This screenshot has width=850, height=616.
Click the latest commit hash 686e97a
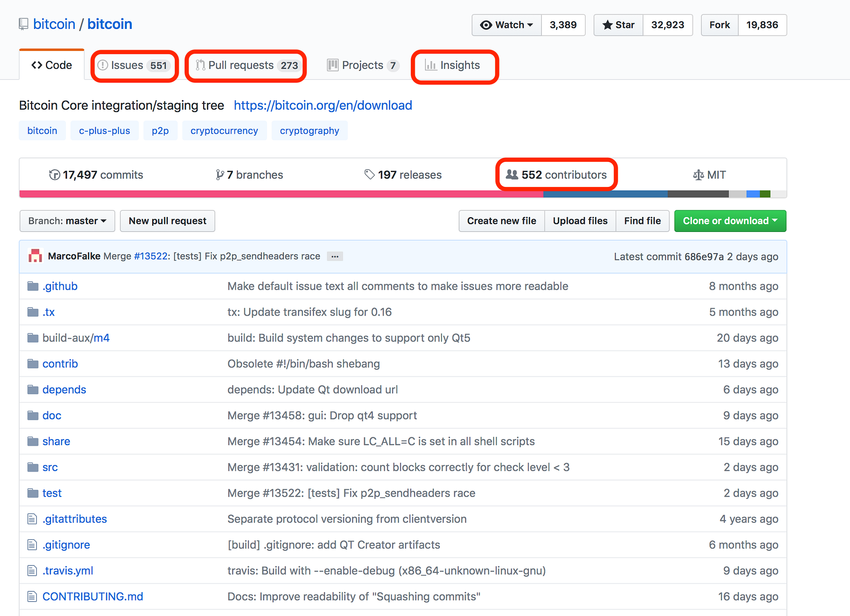(x=704, y=257)
